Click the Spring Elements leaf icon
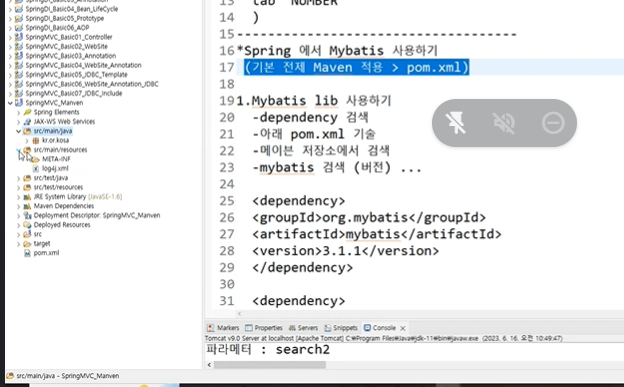Image resolution: width=624 pixels, height=387 pixels. 27,112
